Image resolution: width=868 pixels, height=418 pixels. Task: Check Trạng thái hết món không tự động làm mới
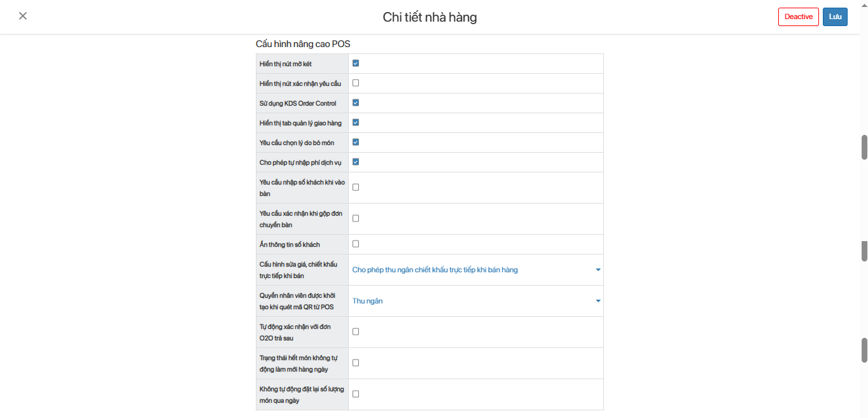356,363
